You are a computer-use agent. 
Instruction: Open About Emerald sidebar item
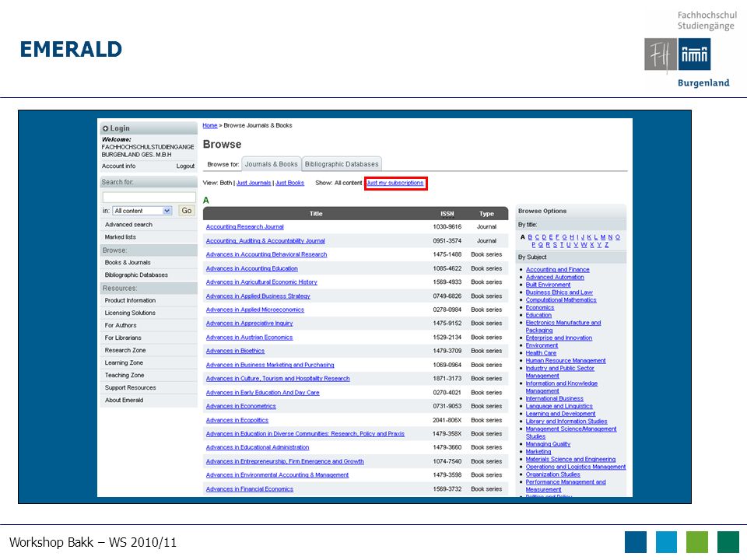(124, 400)
